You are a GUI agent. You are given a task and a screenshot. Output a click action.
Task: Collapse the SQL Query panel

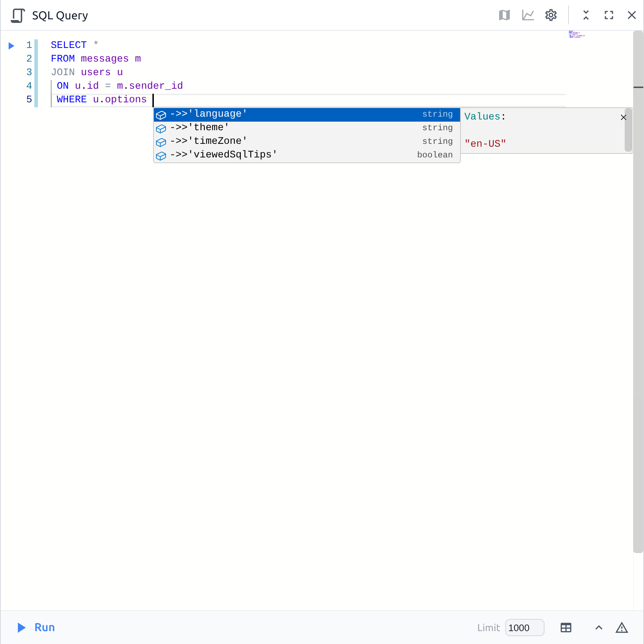(x=586, y=15)
